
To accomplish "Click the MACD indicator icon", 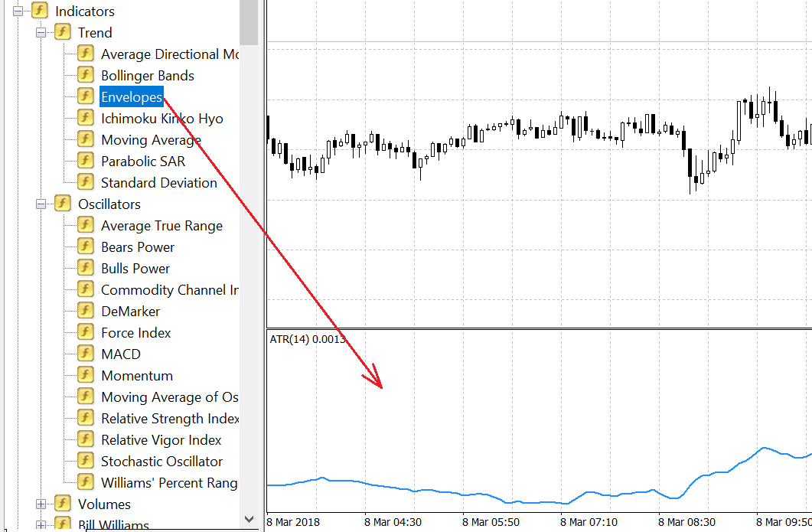I will click(x=86, y=354).
